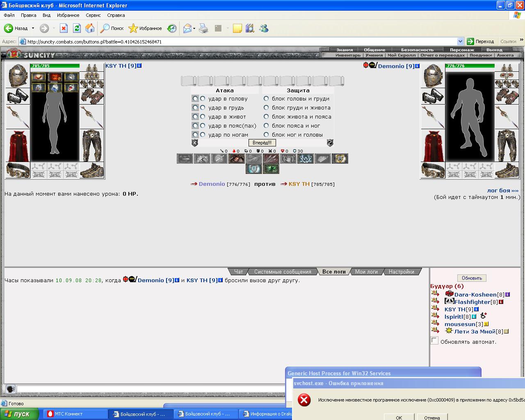
Task: Select first radio for удар в голову
Action: tap(195, 98)
